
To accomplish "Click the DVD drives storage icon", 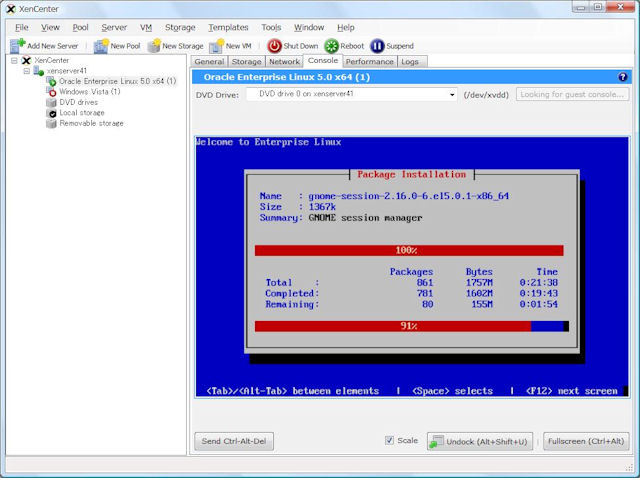I will tap(51, 102).
